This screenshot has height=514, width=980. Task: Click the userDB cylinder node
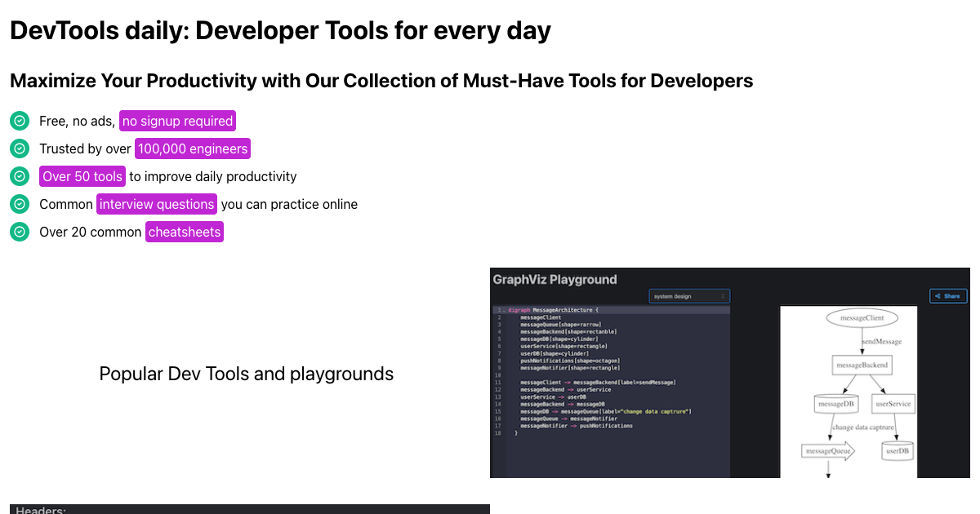[898, 450]
